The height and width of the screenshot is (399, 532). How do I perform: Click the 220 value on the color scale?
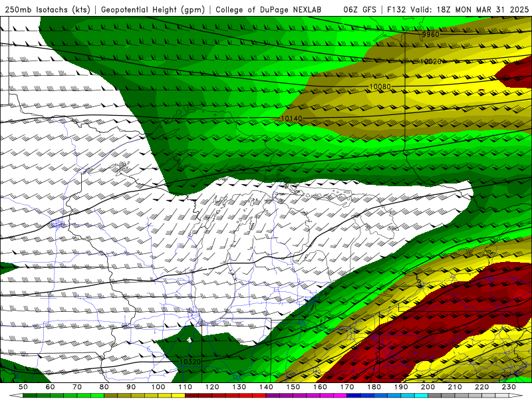click(482, 387)
